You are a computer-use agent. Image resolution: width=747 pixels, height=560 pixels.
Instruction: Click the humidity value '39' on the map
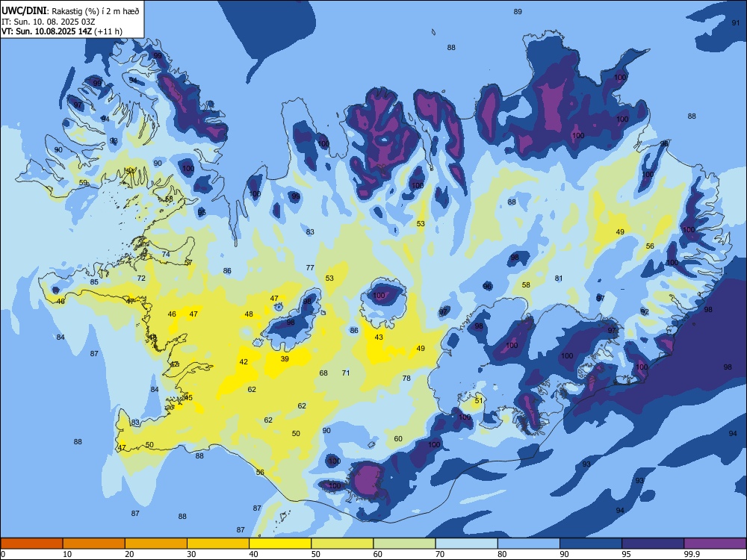pyautogui.click(x=285, y=358)
